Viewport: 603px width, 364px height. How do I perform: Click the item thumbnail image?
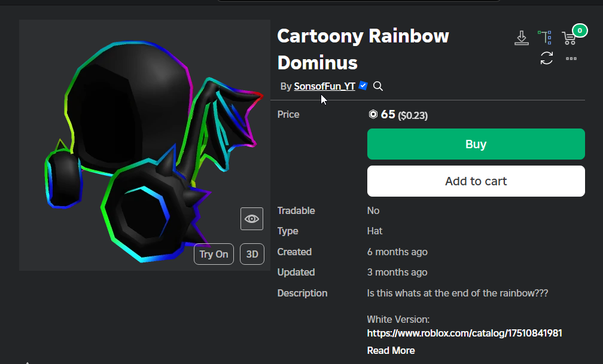coord(145,145)
